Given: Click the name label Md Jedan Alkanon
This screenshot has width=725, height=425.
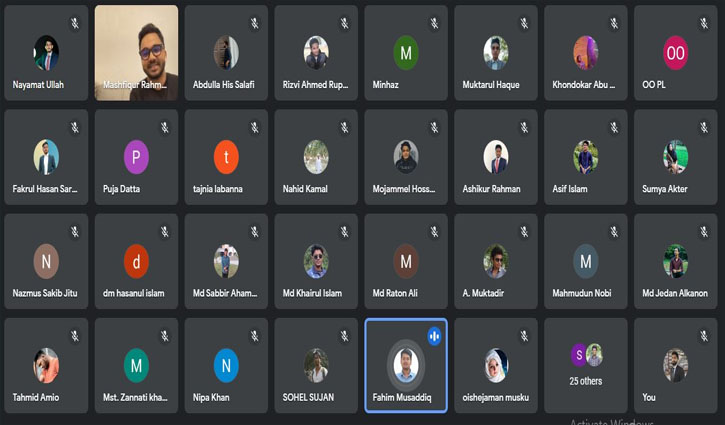Looking at the screenshot, I should coord(675,293).
